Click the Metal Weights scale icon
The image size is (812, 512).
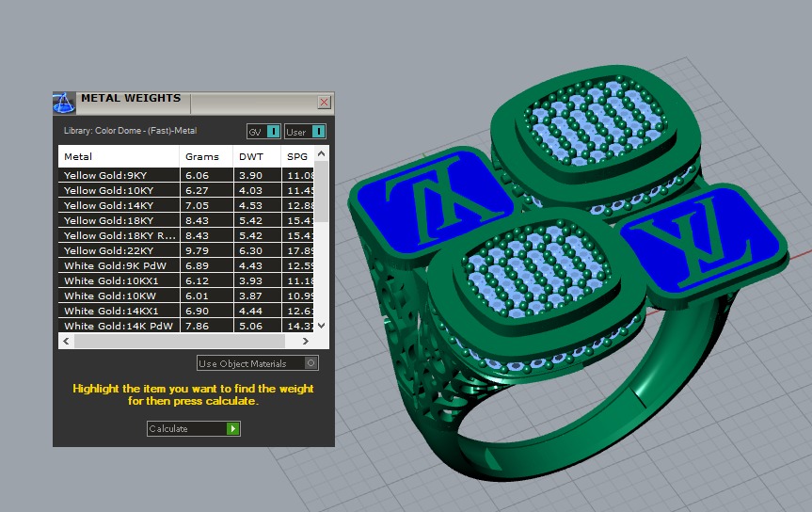[64, 104]
